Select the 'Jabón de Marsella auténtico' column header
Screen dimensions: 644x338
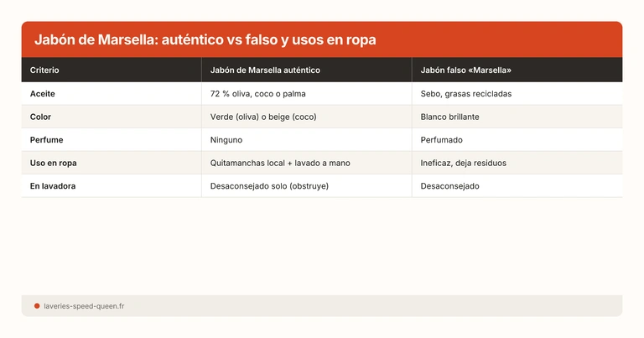click(265, 70)
